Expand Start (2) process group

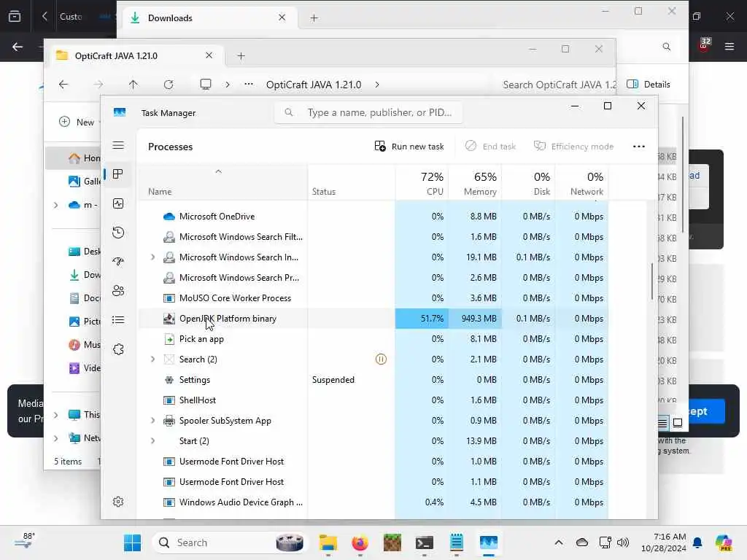tap(152, 441)
